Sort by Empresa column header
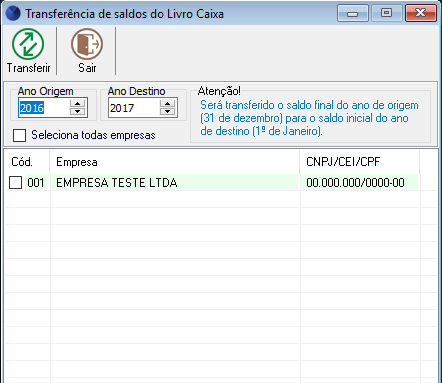The width and height of the screenshot is (442, 383). (x=175, y=162)
